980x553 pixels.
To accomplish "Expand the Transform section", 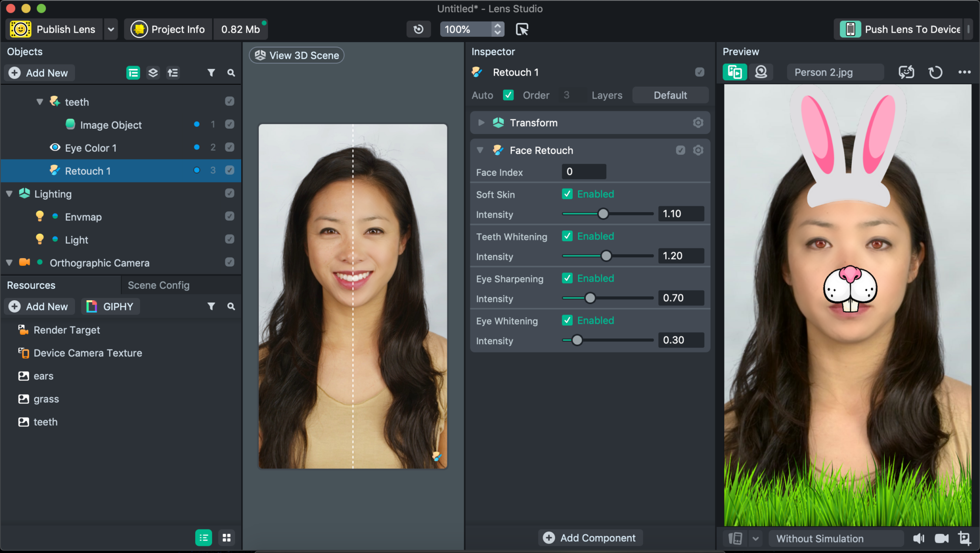I will tap(481, 123).
